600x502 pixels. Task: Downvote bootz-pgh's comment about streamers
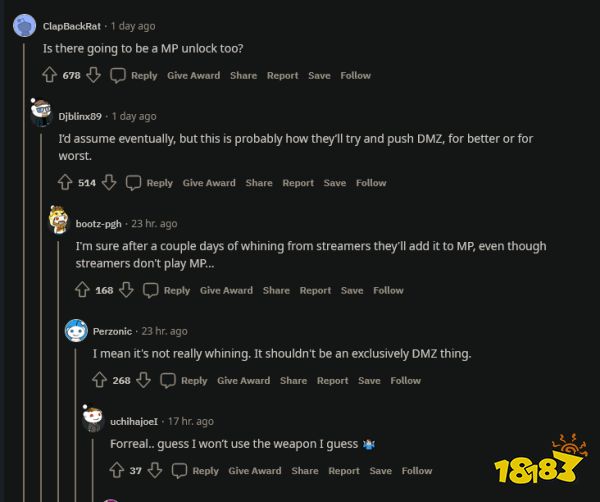tap(127, 290)
